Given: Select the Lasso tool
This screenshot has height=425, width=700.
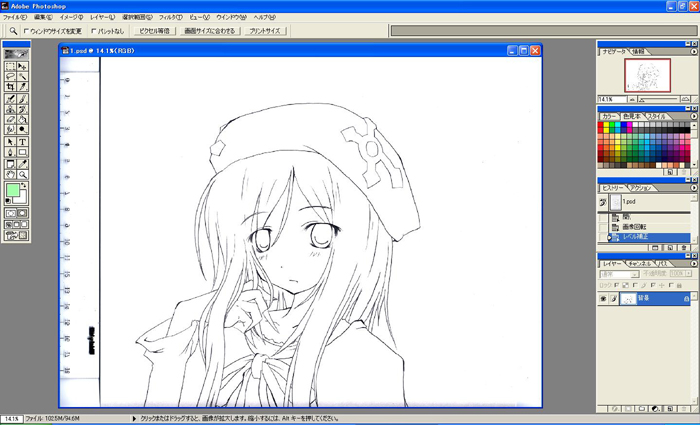Looking at the screenshot, I should pos(10,76).
